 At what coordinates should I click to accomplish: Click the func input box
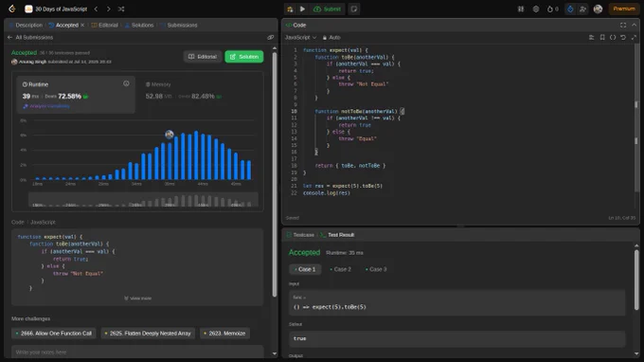456,303
